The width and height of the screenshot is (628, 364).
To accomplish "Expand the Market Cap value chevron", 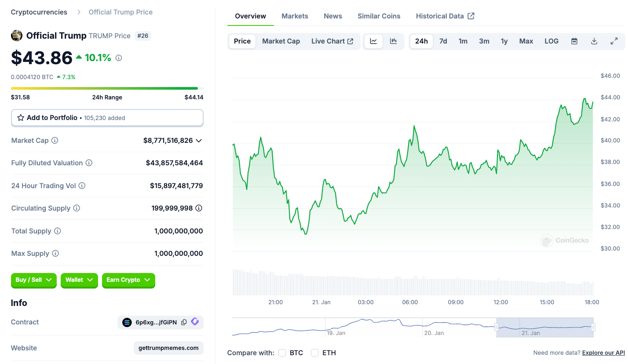I will click(x=199, y=141).
